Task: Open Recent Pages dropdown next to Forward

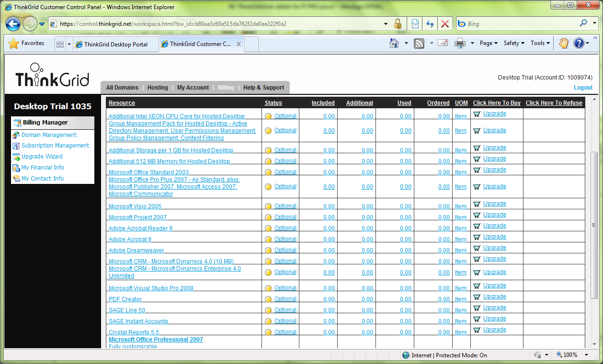Action: coord(42,23)
